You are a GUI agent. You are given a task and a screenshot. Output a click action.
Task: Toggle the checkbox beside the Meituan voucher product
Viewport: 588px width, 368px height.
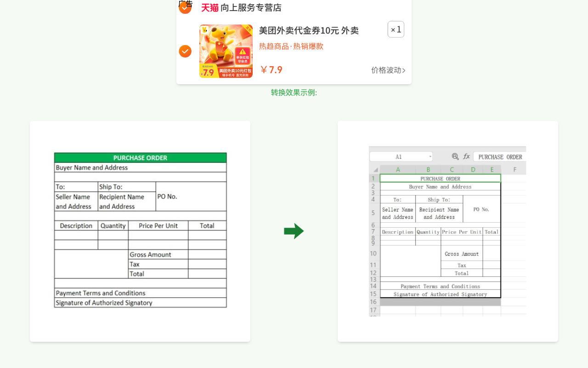185,51
